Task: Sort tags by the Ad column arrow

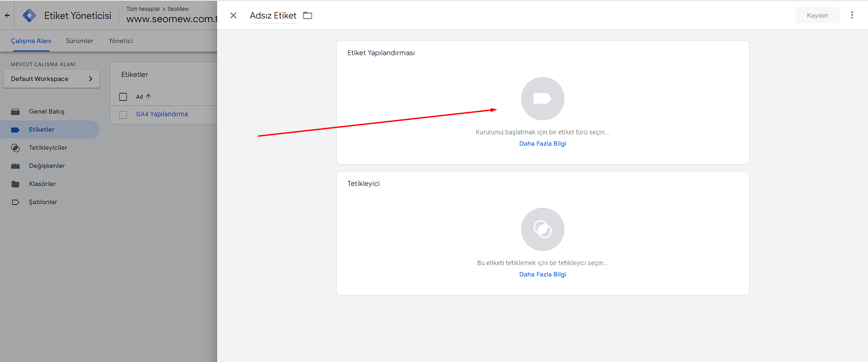Action: pyautogui.click(x=148, y=97)
